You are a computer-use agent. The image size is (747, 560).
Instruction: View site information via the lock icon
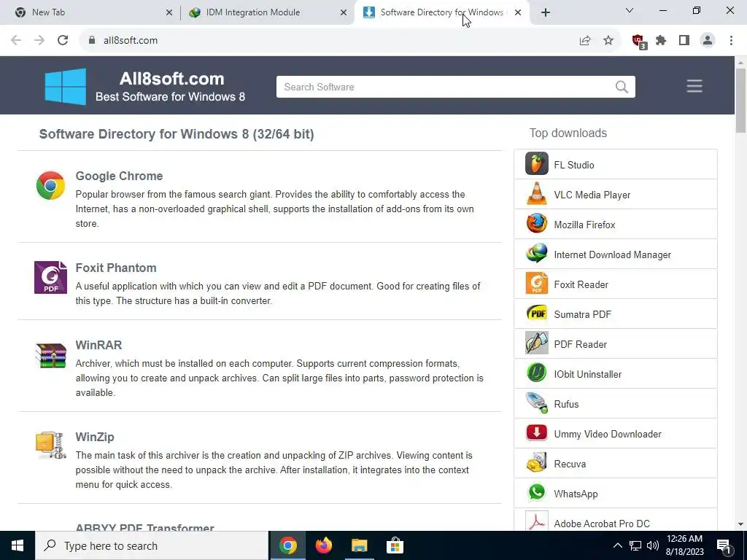pos(92,41)
